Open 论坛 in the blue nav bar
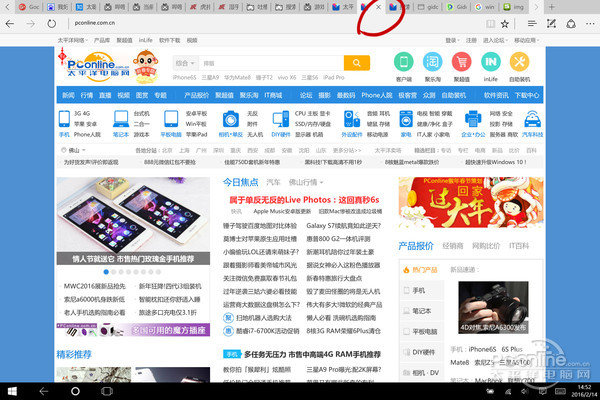Screen dimensions: 600x400 [306, 95]
